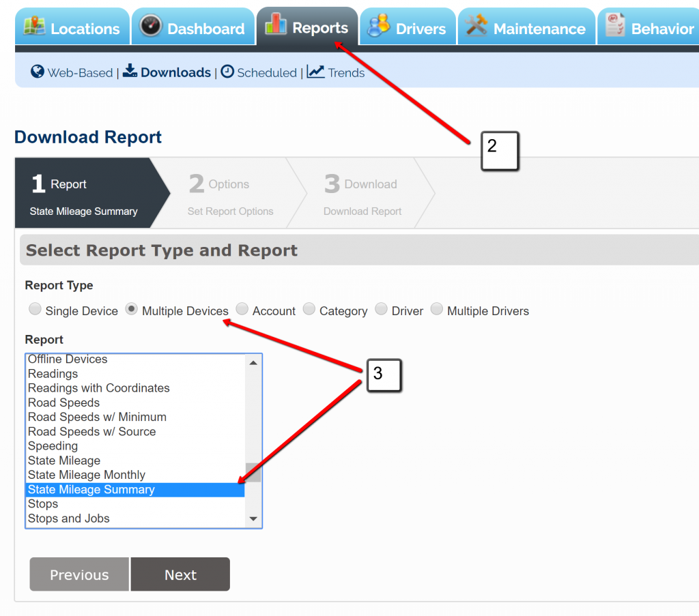Select Readings in report list
This screenshot has height=616, width=699.
(136, 374)
